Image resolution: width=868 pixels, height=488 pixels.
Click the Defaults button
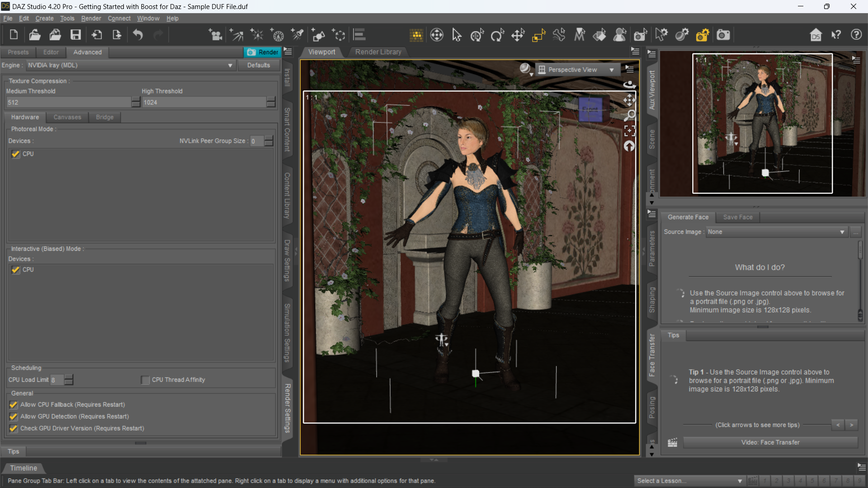click(259, 65)
